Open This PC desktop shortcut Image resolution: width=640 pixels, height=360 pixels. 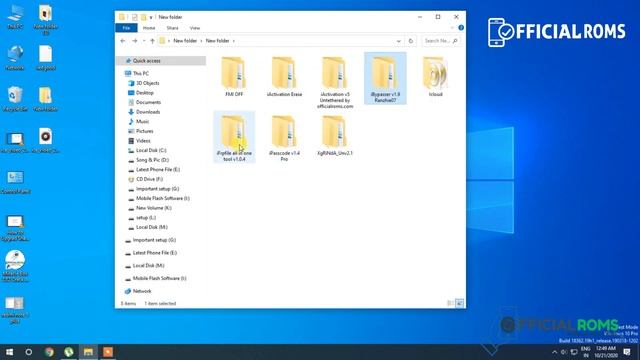15,17
